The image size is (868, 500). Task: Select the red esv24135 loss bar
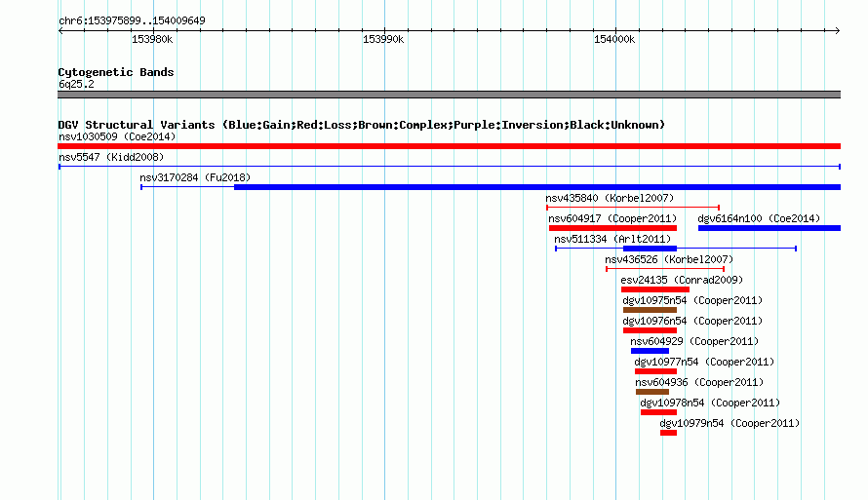pos(654,289)
